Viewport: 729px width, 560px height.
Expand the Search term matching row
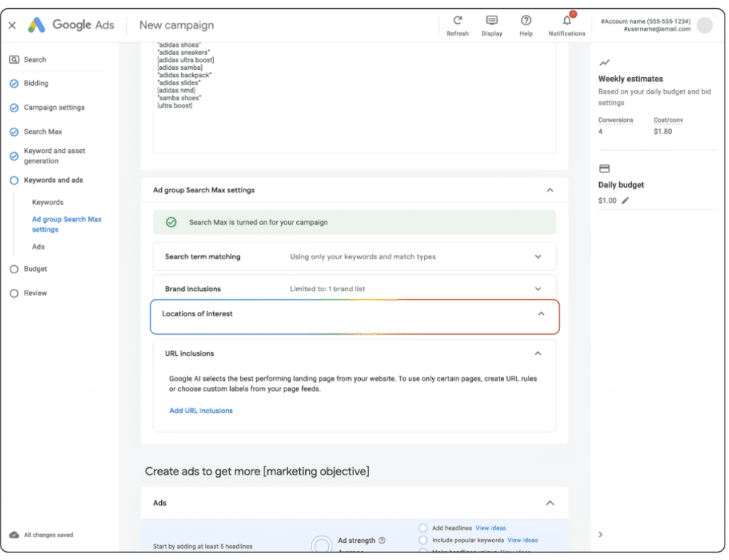538,257
